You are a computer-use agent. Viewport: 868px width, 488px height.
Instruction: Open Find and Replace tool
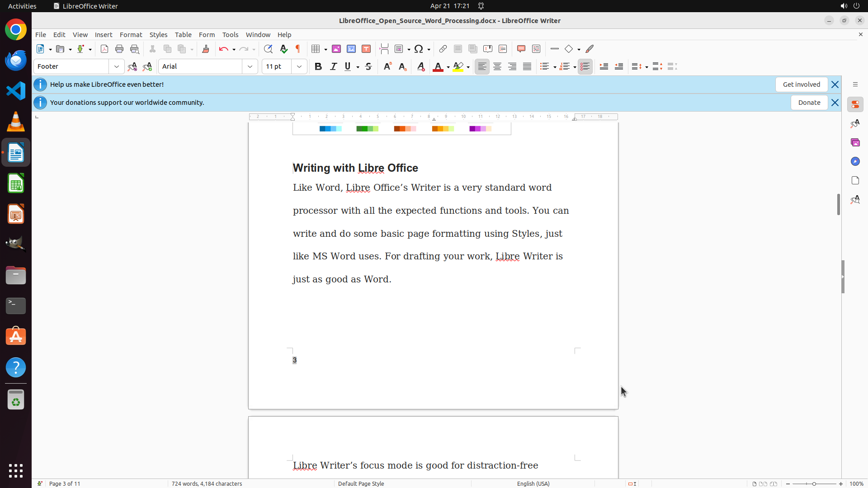[x=268, y=49]
